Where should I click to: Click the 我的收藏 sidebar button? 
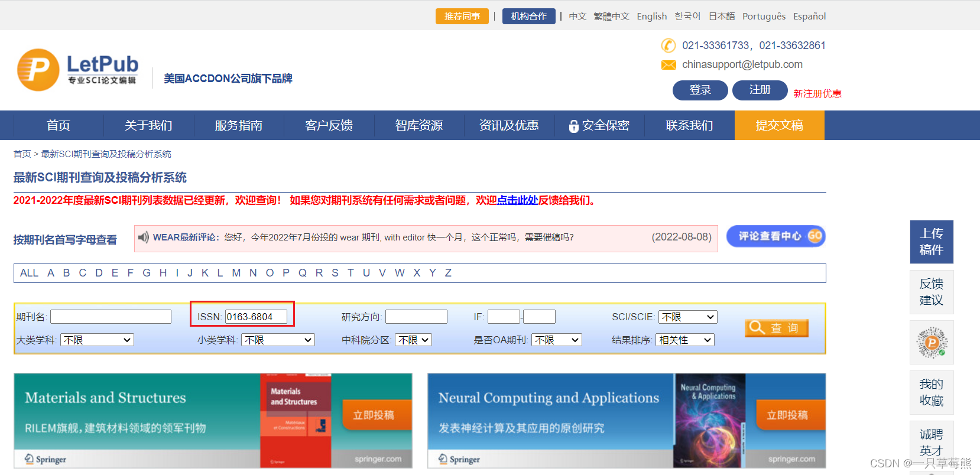(x=932, y=392)
